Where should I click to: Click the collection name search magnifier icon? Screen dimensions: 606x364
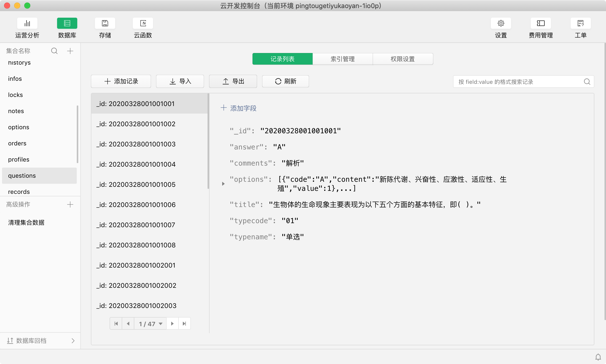54,51
